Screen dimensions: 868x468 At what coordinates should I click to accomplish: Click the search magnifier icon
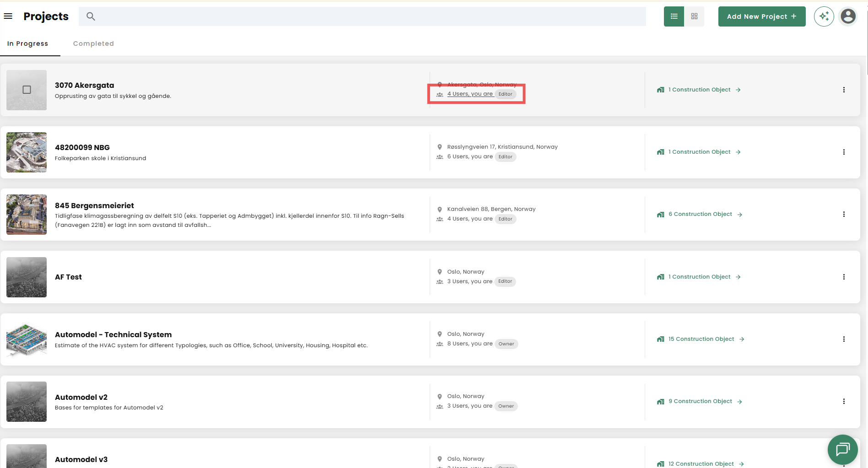tap(91, 16)
